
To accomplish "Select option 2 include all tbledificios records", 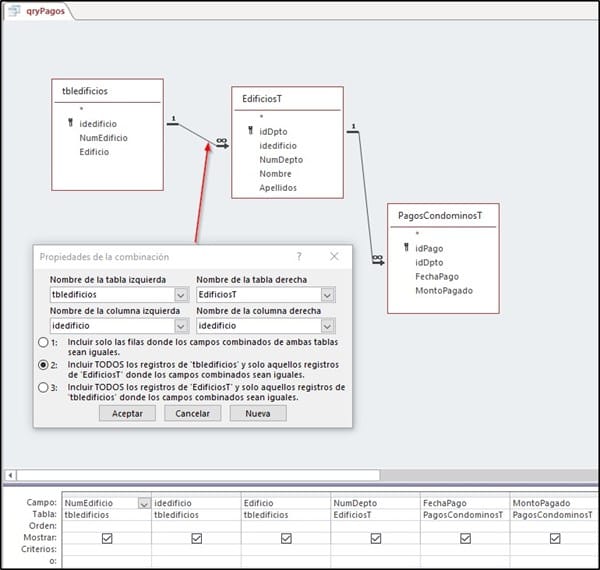I will [42, 366].
